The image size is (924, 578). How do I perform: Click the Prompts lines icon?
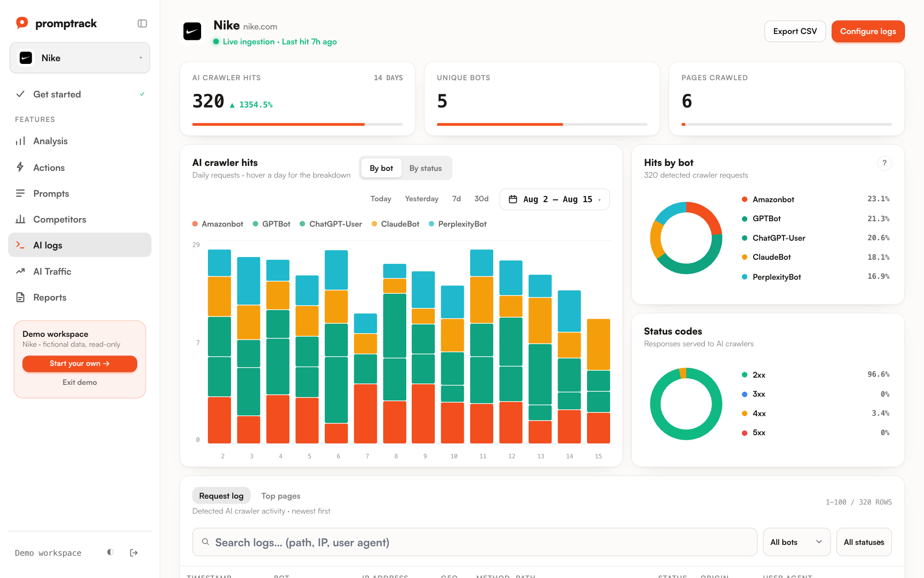(x=20, y=194)
